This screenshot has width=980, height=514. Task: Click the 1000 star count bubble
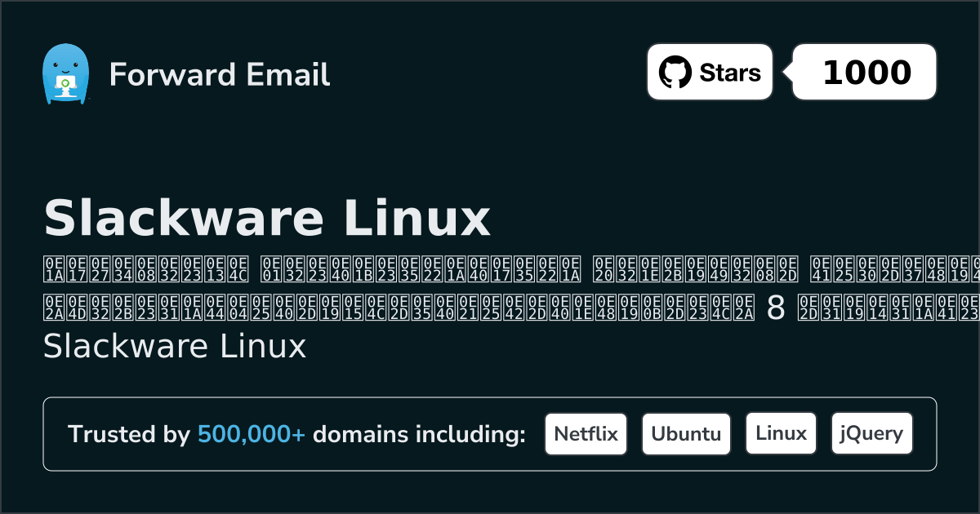pyautogui.click(x=863, y=72)
